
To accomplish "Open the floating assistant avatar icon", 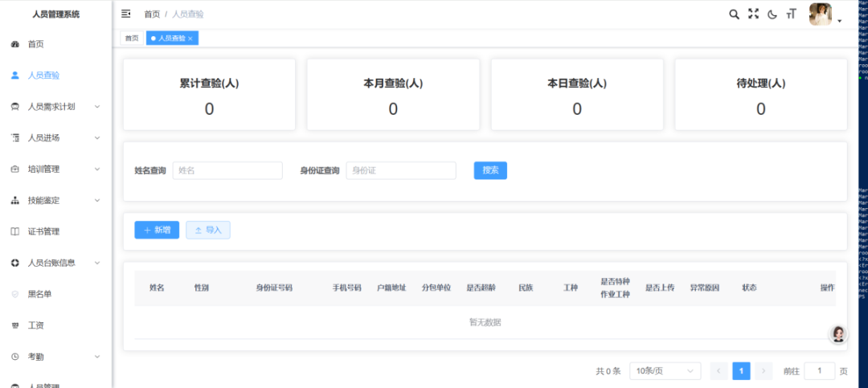I will tap(838, 333).
